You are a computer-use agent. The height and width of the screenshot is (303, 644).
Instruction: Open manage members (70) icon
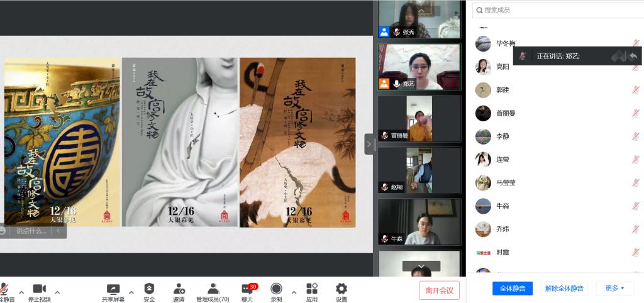click(213, 289)
